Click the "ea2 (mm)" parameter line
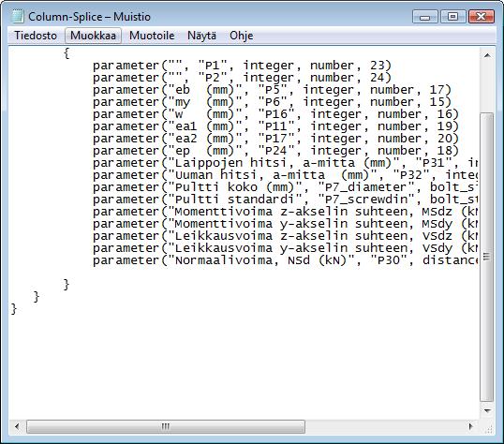 275,139
